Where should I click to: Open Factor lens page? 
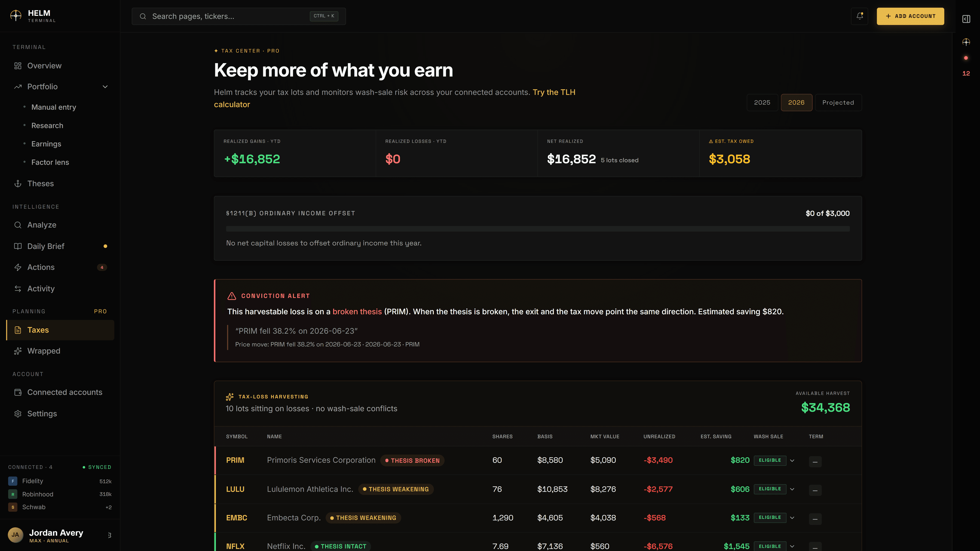[x=50, y=162]
